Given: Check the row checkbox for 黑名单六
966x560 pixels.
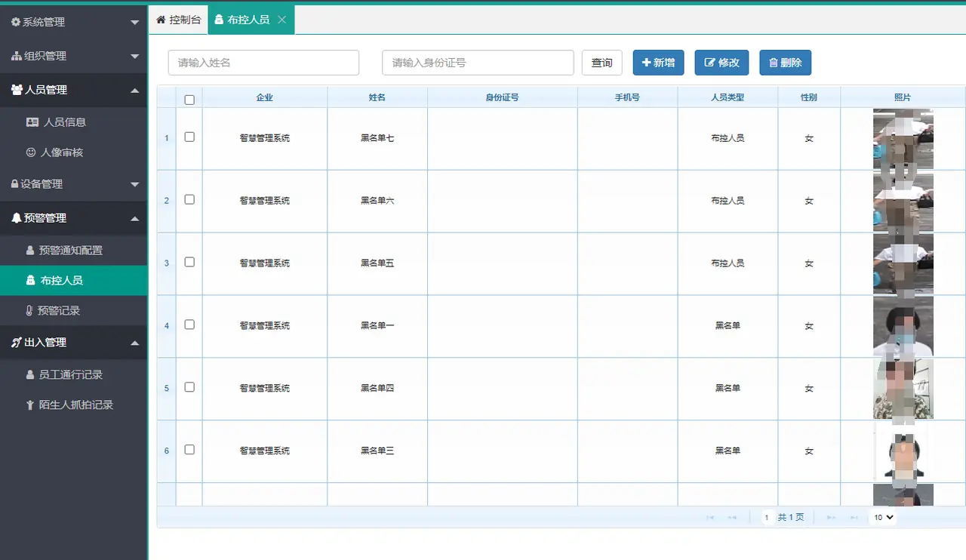Looking at the screenshot, I should tap(189, 200).
